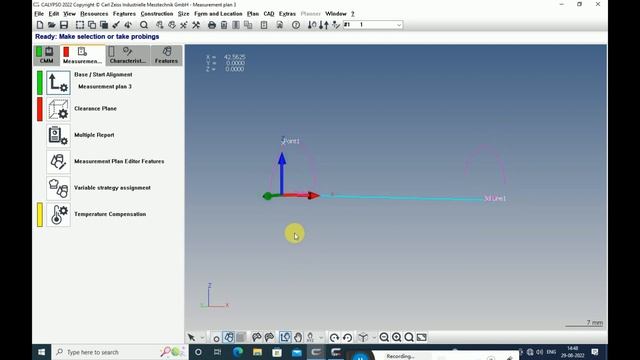Click the zoom out magnifier with a minus sign
This screenshot has width=640, height=360.
coord(384,337)
